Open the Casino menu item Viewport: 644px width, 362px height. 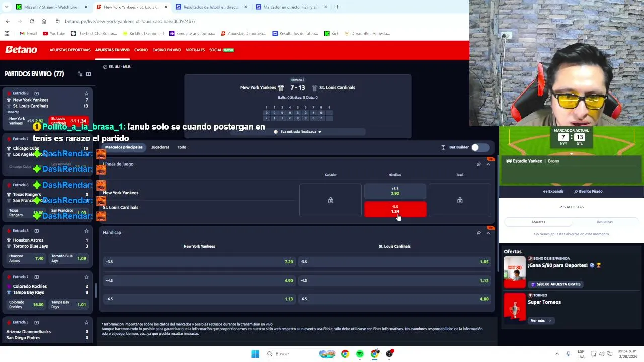point(141,50)
